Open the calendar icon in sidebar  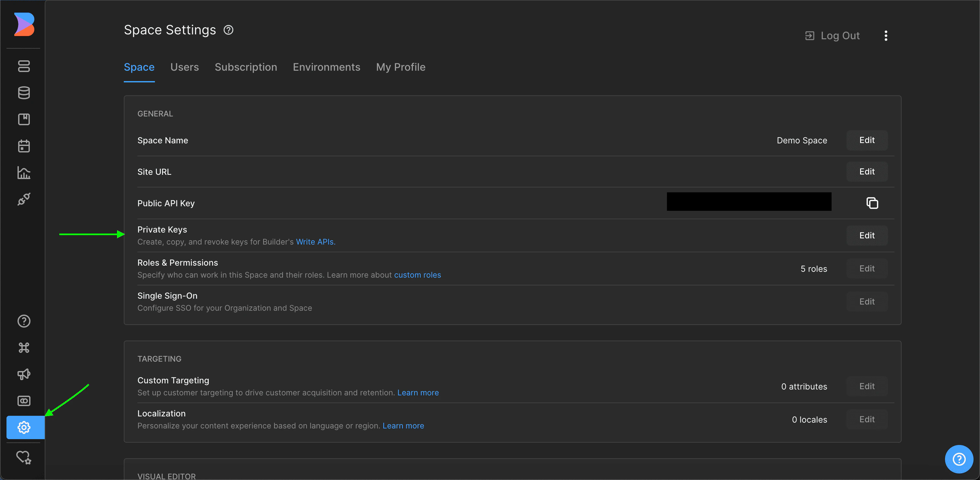point(24,146)
